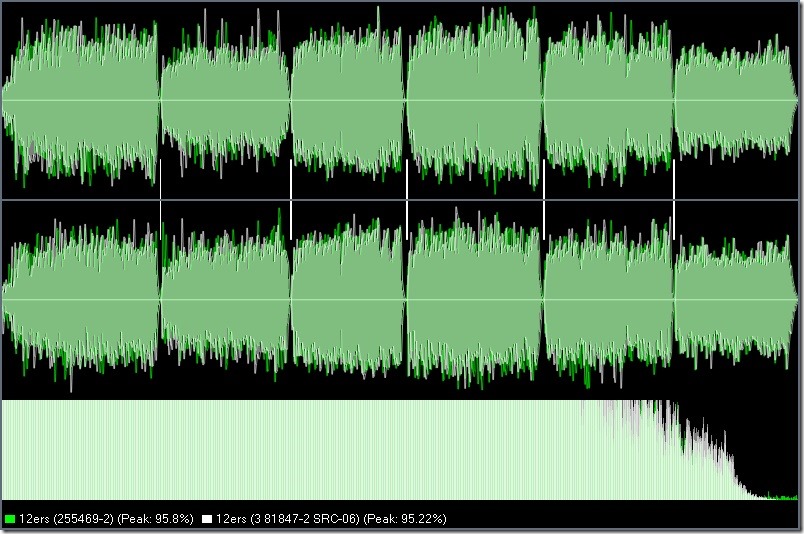
Task: Click the last waveform segment in upper channel
Action: (736, 100)
